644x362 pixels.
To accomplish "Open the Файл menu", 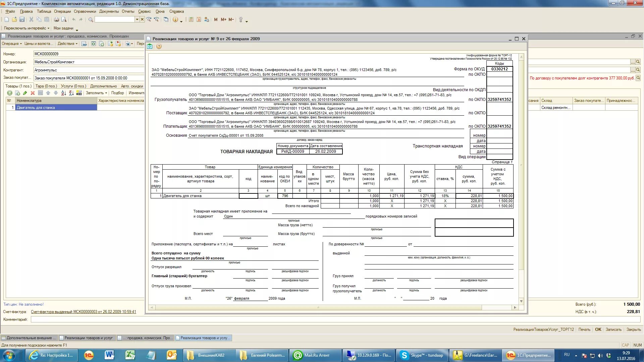I will click(10, 11).
